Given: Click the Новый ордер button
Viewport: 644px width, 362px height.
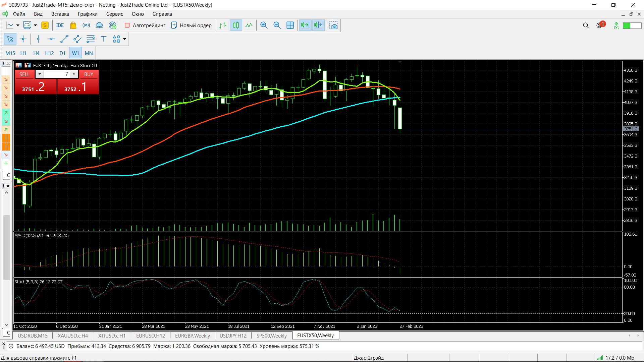Looking at the screenshot, I should click(192, 25).
